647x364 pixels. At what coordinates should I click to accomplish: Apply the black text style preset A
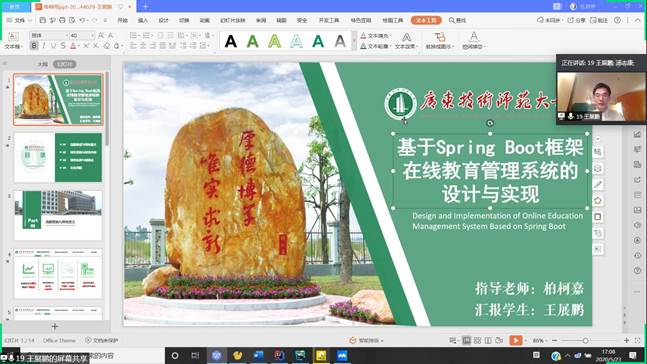231,41
